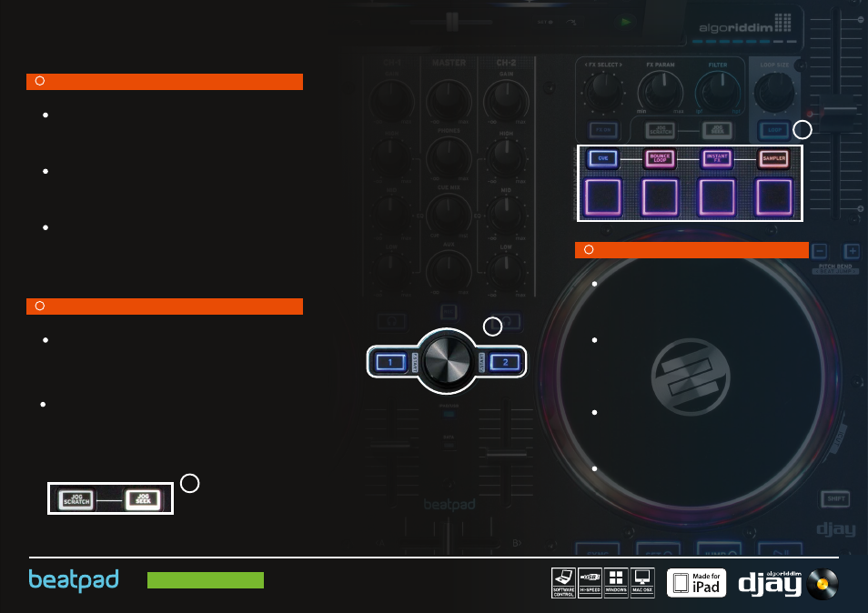868x613 pixels.
Task: Click the CH-2 HIGH EQ knob
Action: click(505, 157)
